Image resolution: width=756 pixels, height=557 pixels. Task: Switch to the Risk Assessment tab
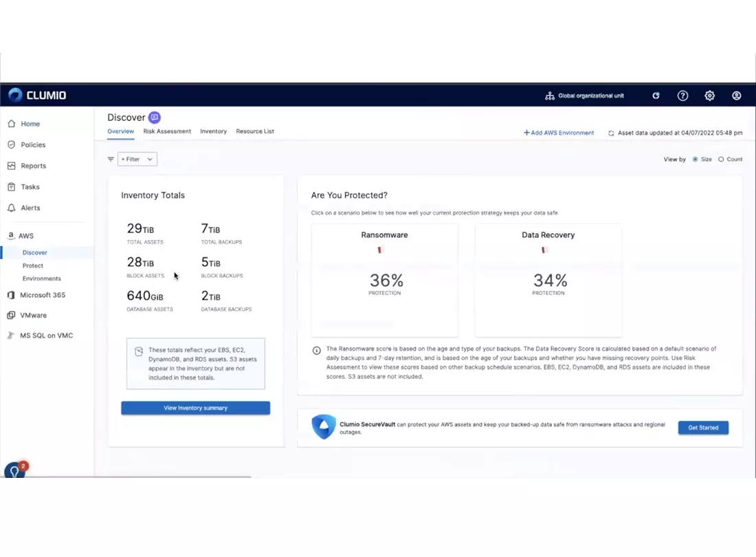click(x=167, y=131)
